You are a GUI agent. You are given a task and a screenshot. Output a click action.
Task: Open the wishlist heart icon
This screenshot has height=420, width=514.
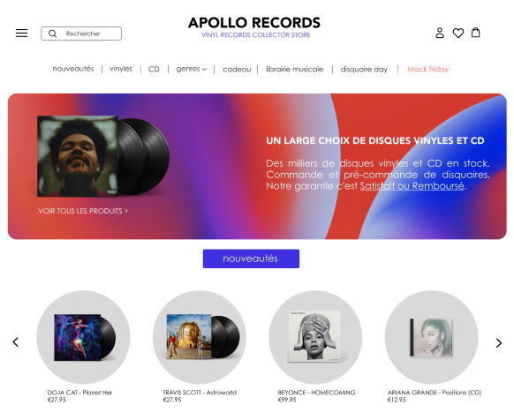tap(458, 34)
